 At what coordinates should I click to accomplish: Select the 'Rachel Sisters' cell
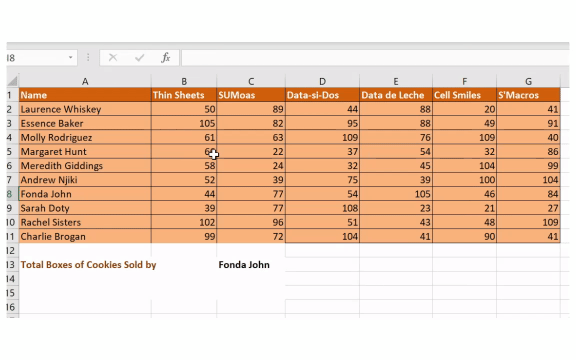click(85, 222)
